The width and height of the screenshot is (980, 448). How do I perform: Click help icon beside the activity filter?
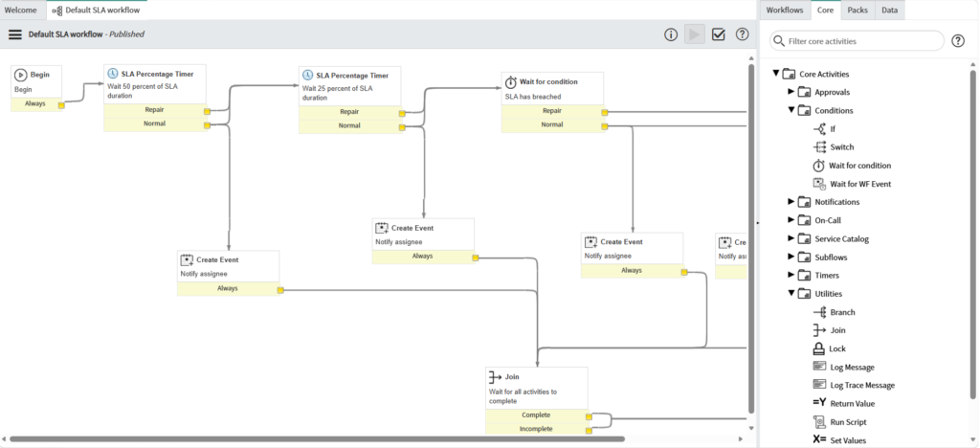(x=958, y=41)
